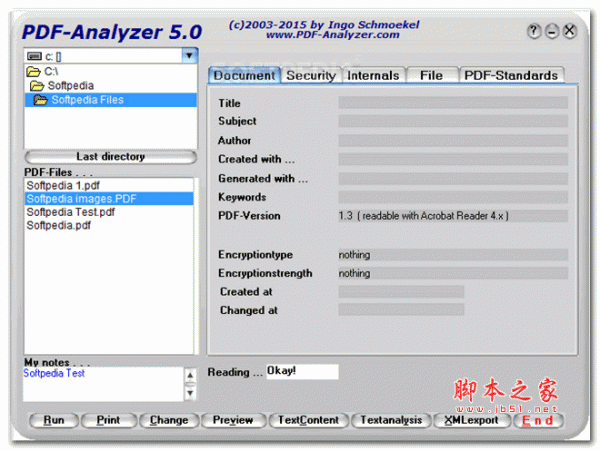Minimize the PDF-Analyzer window
Viewport: 600px width, 451px height.
point(552,31)
